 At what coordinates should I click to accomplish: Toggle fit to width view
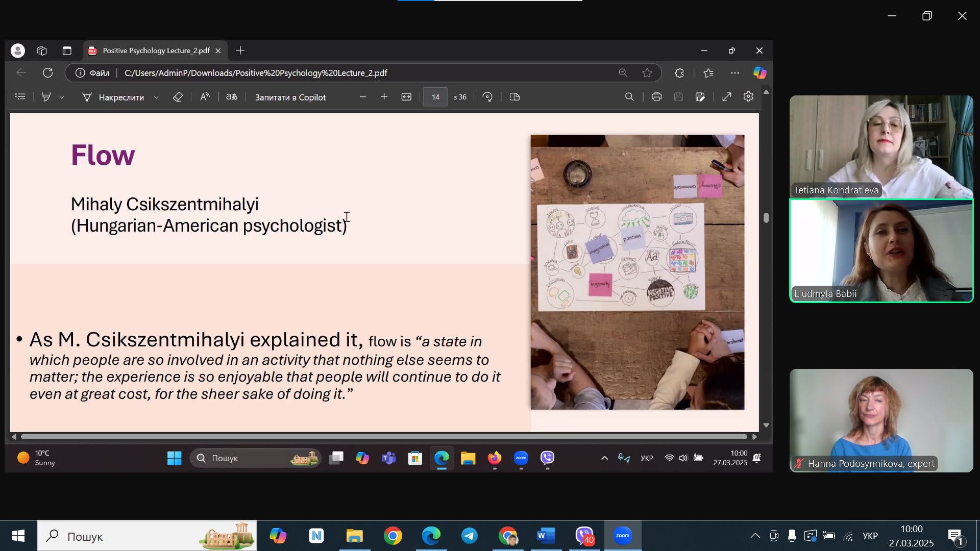point(406,97)
